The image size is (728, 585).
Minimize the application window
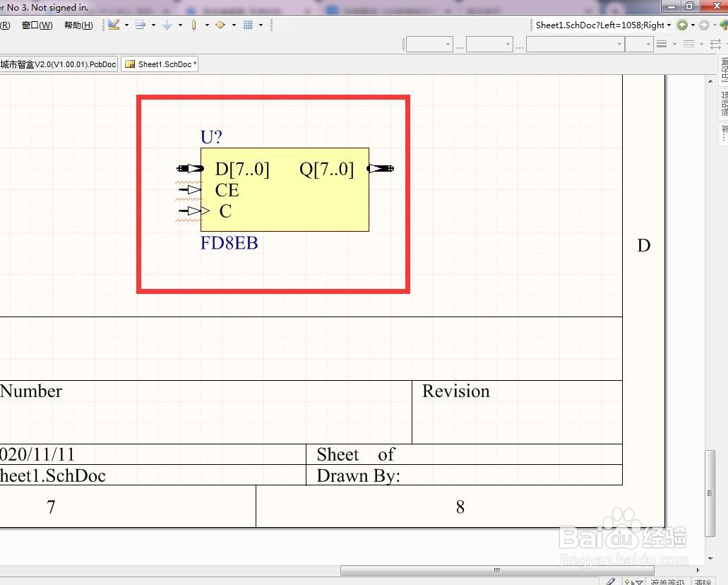(672, 6)
